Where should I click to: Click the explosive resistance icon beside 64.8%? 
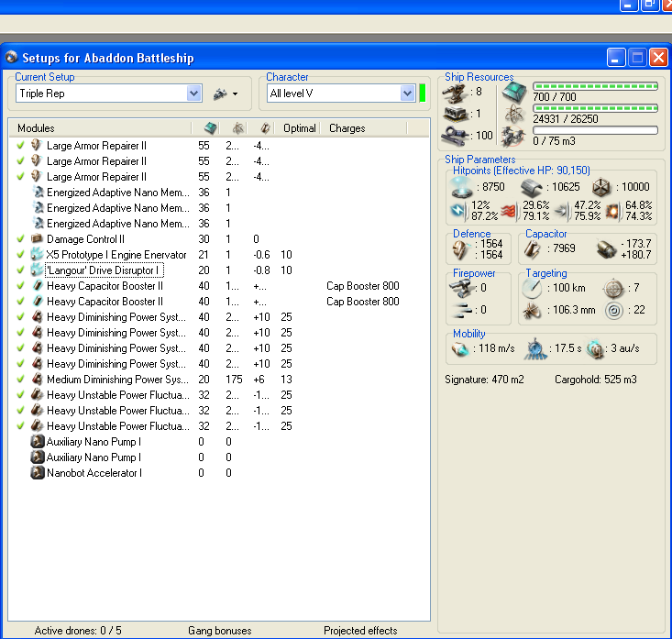pos(612,211)
